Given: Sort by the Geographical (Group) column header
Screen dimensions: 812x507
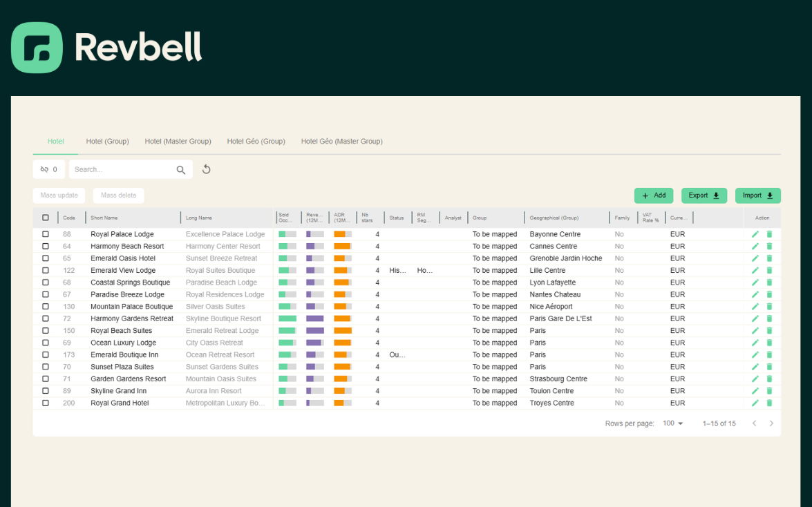Looking at the screenshot, I should [554, 218].
